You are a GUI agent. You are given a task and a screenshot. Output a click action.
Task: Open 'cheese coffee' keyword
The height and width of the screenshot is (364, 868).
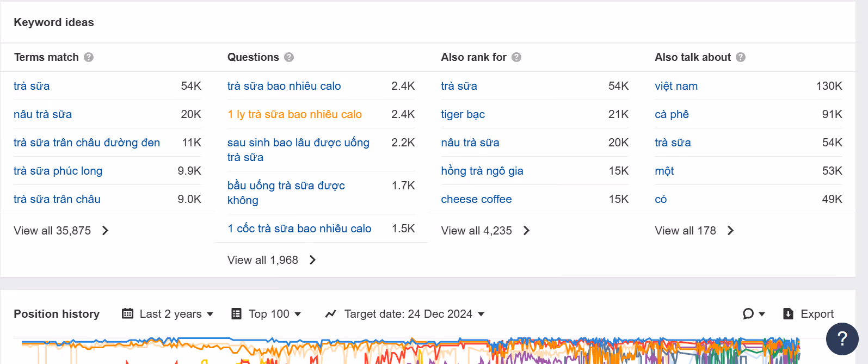pyautogui.click(x=477, y=199)
